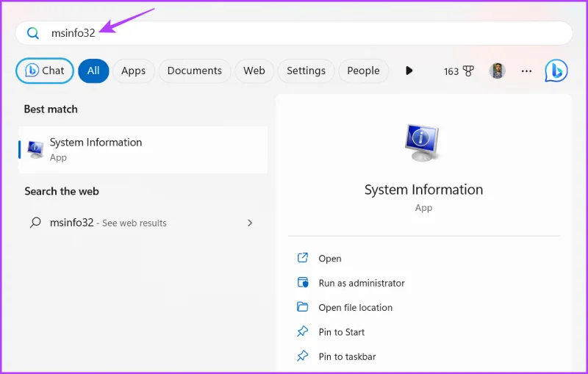Click the Open icon in the actions list
Image resolution: width=588 pixels, height=374 pixels.
pyautogui.click(x=303, y=258)
